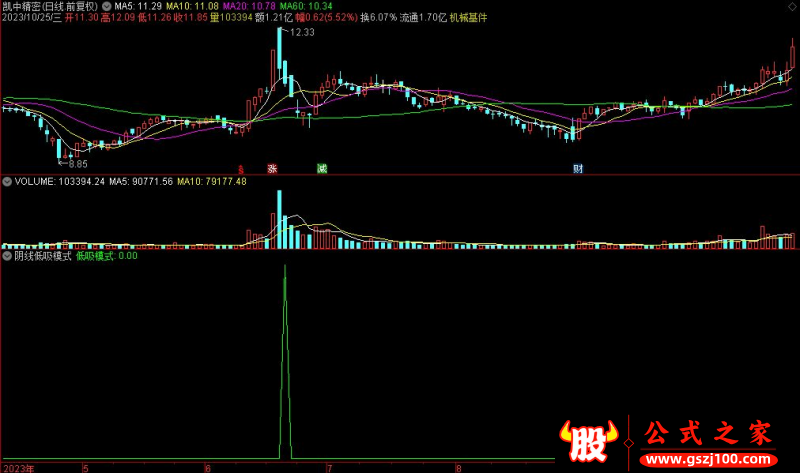Viewport: 800px width, 473px height.
Task: Click month 6 on time axis
Action: 208,468
